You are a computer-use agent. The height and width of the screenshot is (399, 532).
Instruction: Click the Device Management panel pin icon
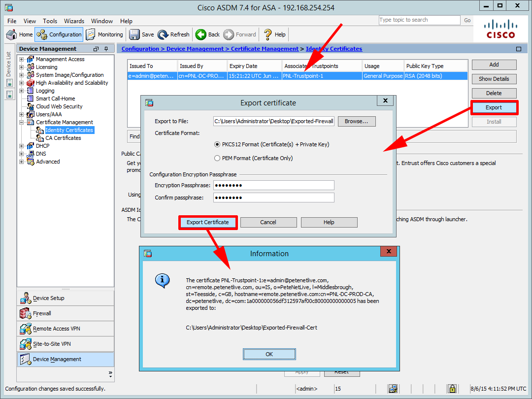coord(106,49)
